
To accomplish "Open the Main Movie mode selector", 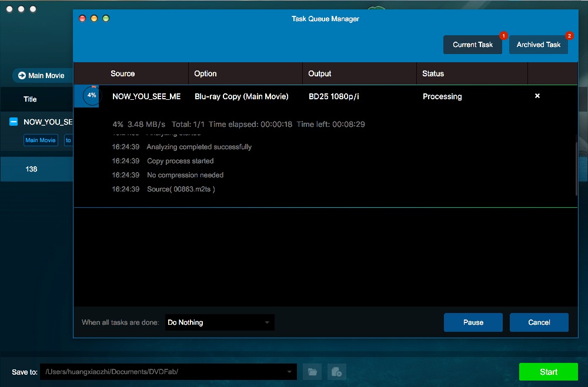I will [42, 76].
